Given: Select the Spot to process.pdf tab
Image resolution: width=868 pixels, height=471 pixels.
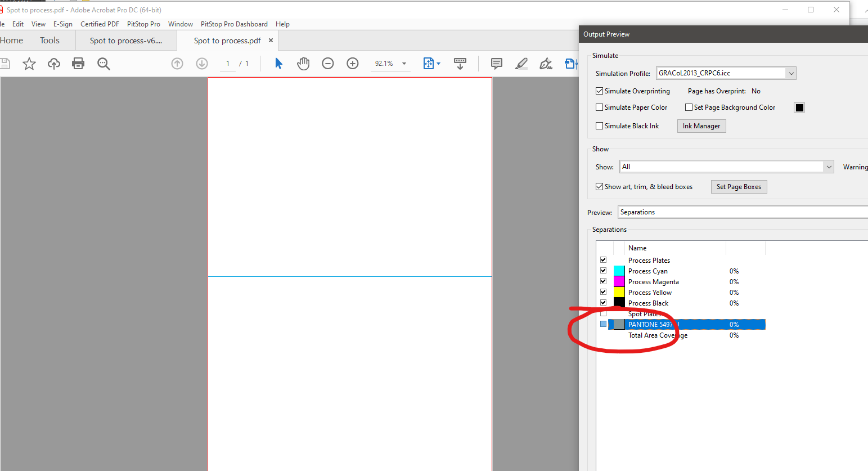Looking at the screenshot, I should coord(227,41).
